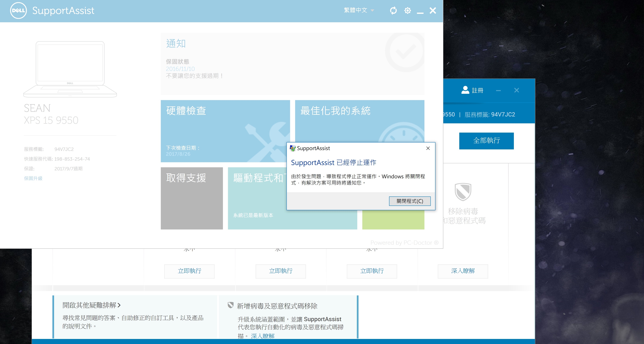Click the laptop image thumbnail

click(x=70, y=69)
